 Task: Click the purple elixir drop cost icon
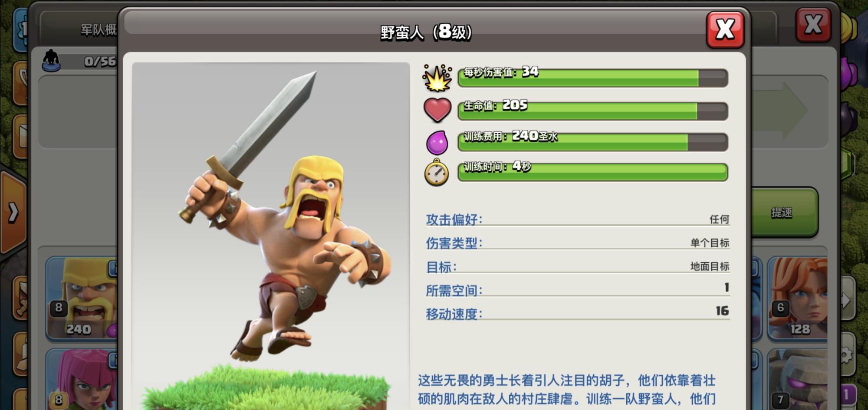click(x=437, y=142)
